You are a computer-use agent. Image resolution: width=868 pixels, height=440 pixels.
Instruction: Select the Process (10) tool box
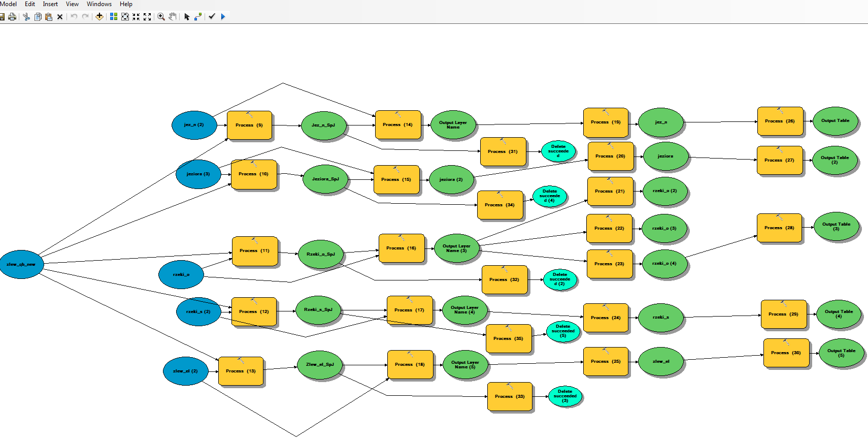click(x=254, y=174)
